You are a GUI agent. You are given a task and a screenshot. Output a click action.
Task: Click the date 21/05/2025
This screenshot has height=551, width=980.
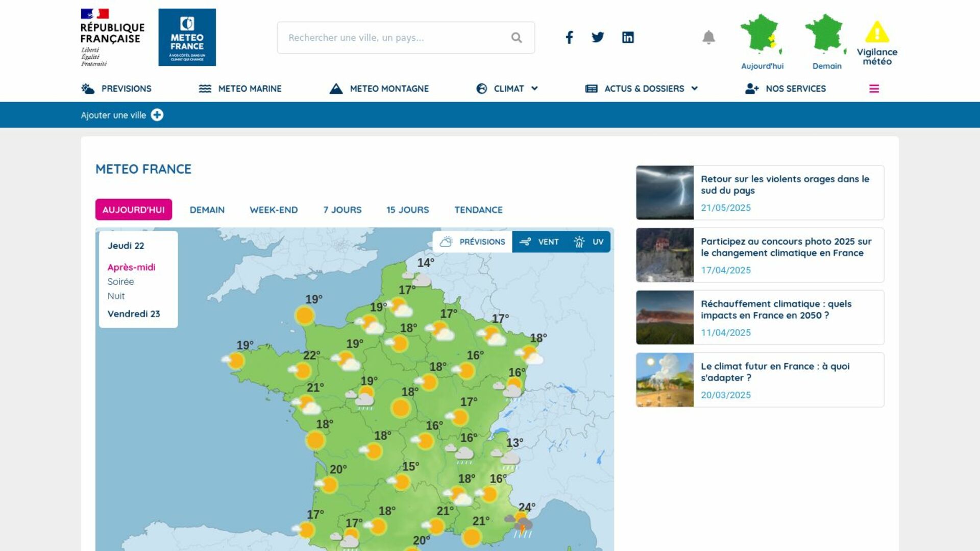[x=725, y=208]
